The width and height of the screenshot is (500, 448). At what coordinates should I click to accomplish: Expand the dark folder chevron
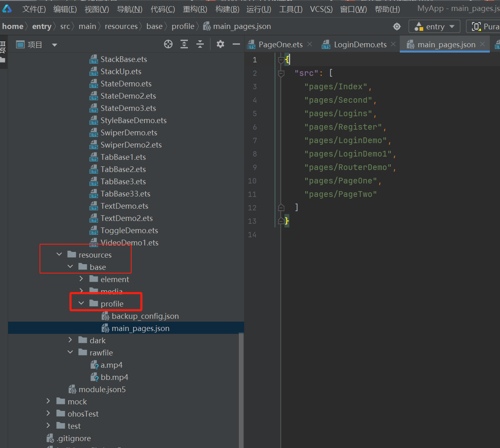(70, 340)
